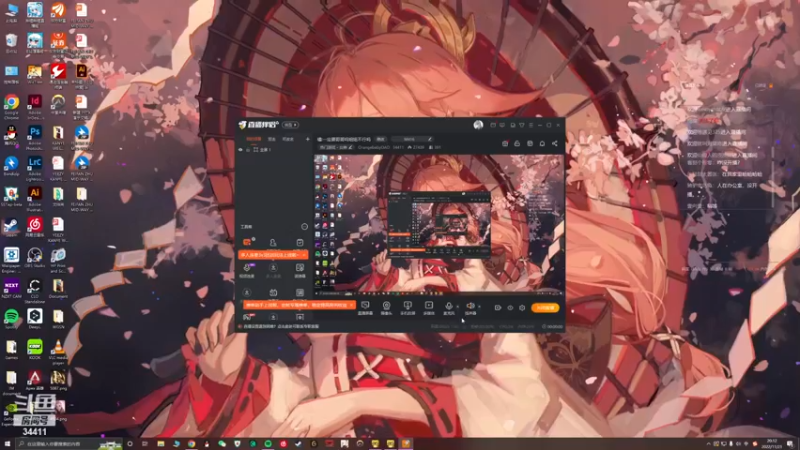Open the VLC media player desktop icon

coord(58,351)
